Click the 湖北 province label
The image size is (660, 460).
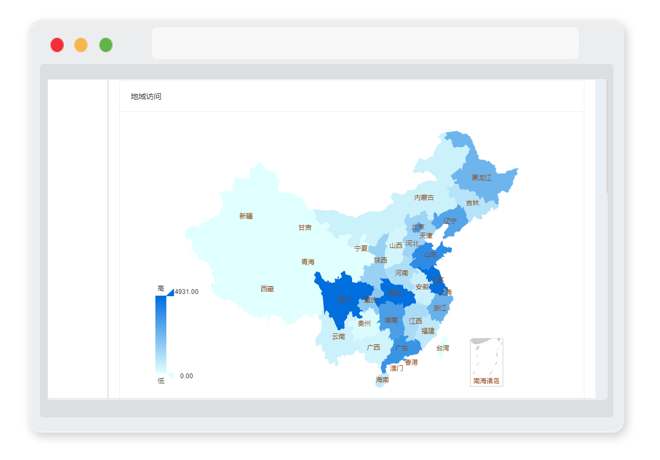tap(395, 292)
